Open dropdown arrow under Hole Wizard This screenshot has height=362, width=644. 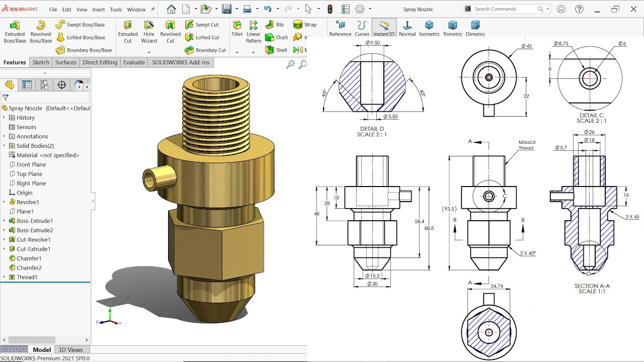point(149,52)
